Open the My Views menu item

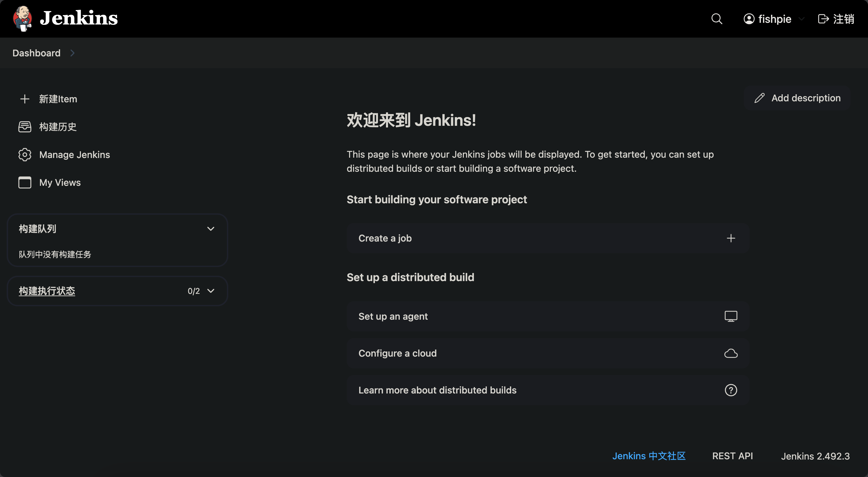coord(60,182)
